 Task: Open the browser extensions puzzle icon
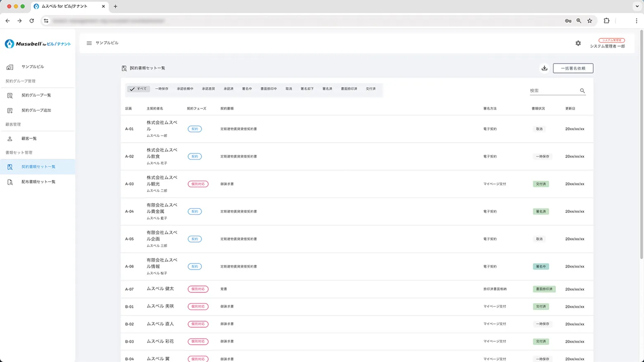(606, 21)
